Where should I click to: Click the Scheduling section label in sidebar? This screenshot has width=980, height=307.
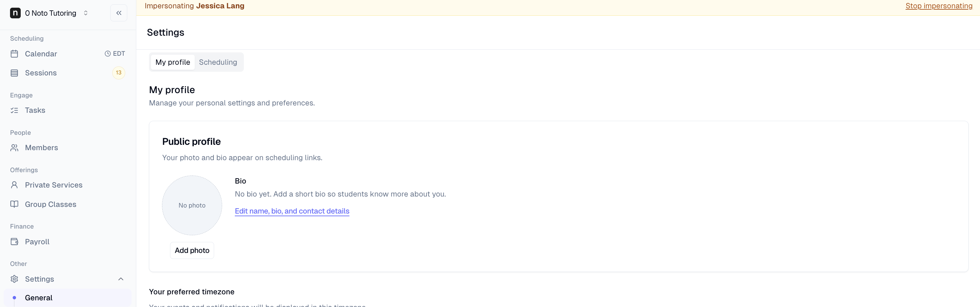(x=27, y=38)
